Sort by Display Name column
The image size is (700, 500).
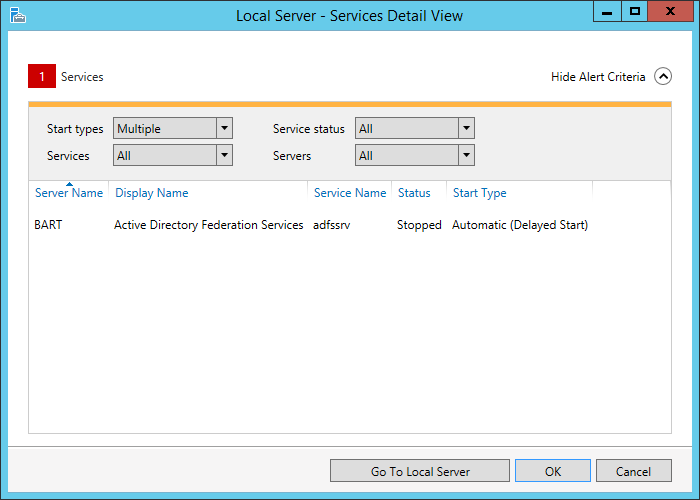coord(152,193)
